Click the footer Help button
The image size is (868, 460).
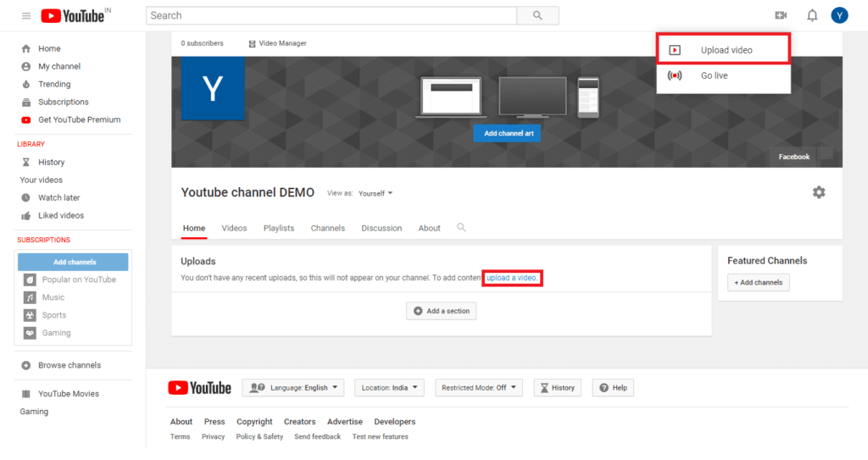tap(613, 387)
